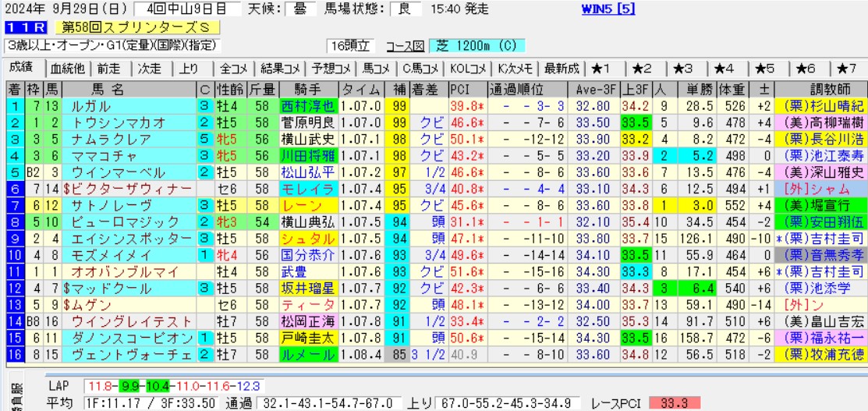Switch to the 血統他 tab
The width and height of the screenshot is (868, 411).
pyautogui.click(x=67, y=68)
